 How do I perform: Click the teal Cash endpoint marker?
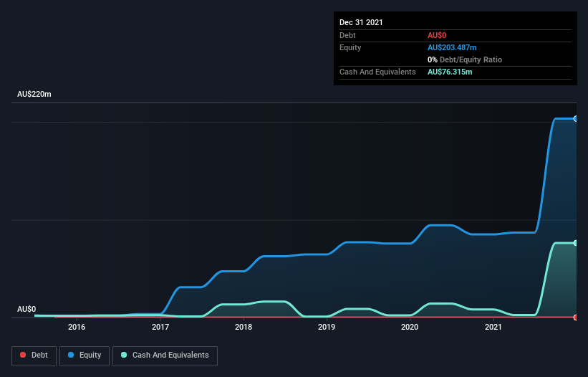[x=576, y=243]
